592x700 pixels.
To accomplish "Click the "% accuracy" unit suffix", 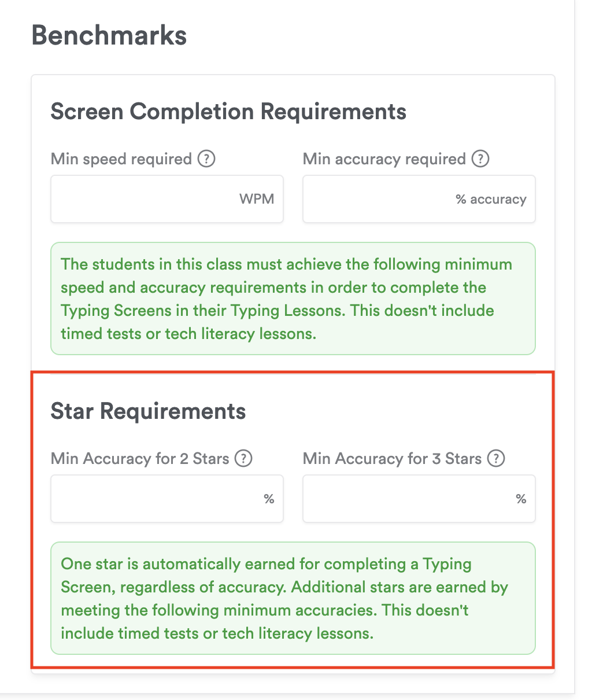I will (x=491, y=200).
